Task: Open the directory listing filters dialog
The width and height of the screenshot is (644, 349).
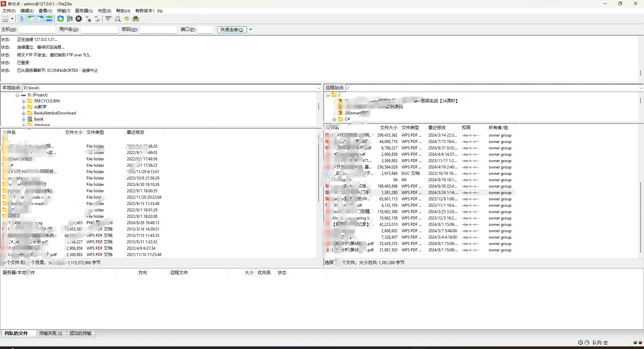Action: (x=108, y=19)
